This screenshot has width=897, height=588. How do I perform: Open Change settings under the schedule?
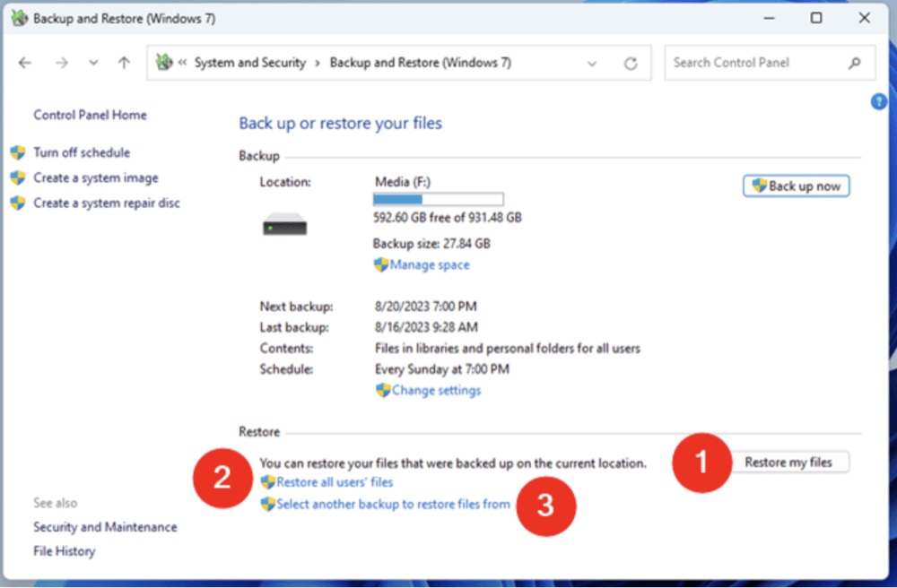[435, 390]
